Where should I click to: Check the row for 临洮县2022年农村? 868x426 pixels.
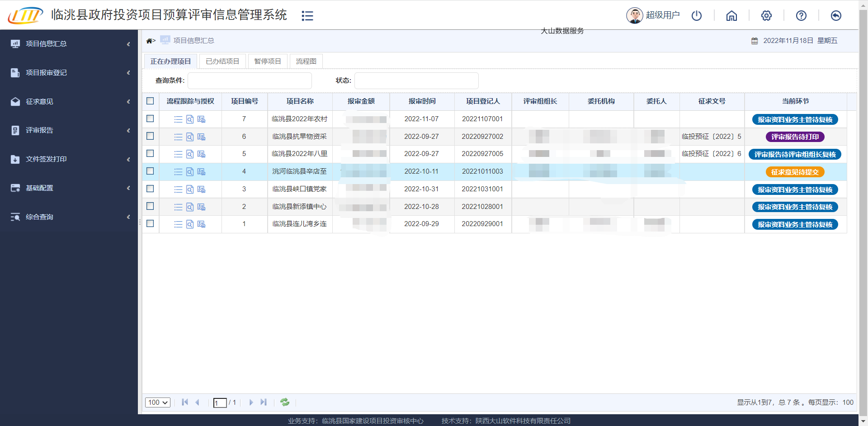tap(150, 118)
